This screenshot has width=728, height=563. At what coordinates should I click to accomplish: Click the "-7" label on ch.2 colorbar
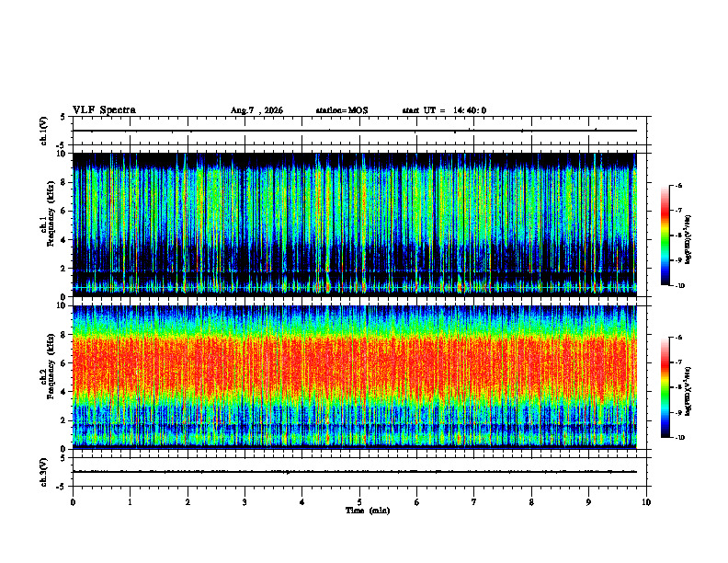[x=678, y=362]
